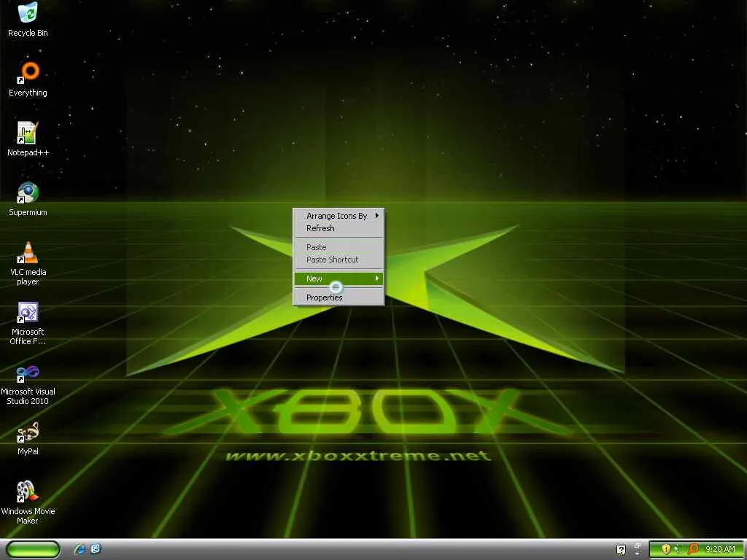This screenshot has width=747, height=560.
Task: Click the second Quick Launch icon beside Internet Explorer
Action: pos(96,550)
